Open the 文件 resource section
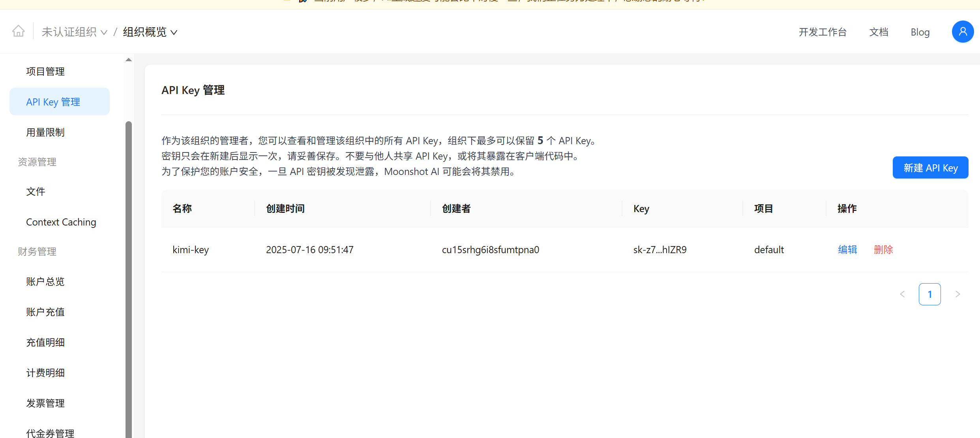Viewport: 980px width, 438px height. click(x=35, y=192)
